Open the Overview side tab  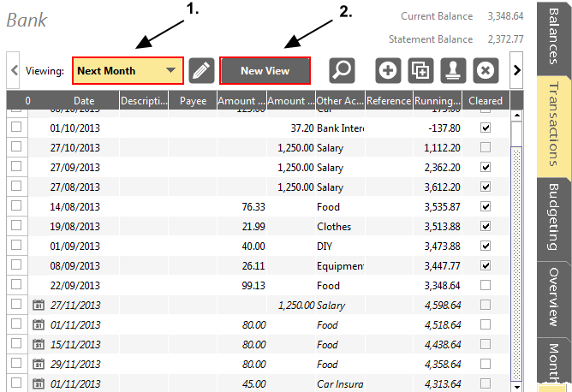[553, 299]
